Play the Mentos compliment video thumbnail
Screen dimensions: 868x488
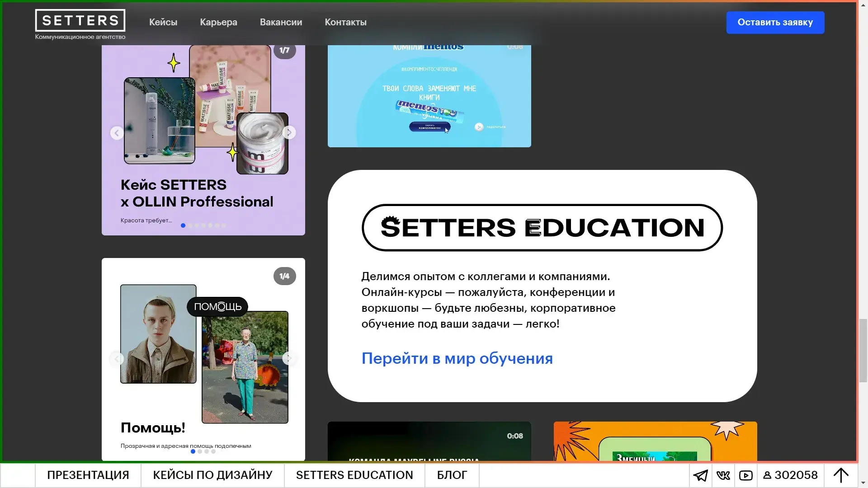point(429,97)
